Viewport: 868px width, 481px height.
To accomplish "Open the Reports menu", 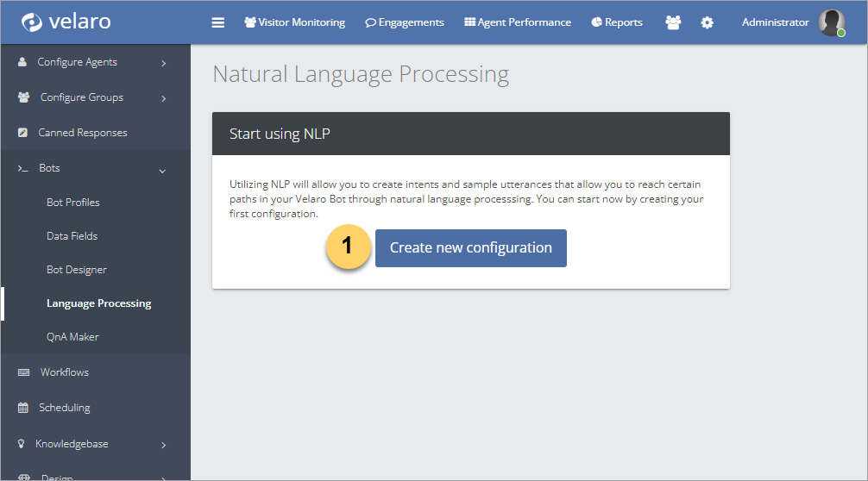I will point(617,22).
